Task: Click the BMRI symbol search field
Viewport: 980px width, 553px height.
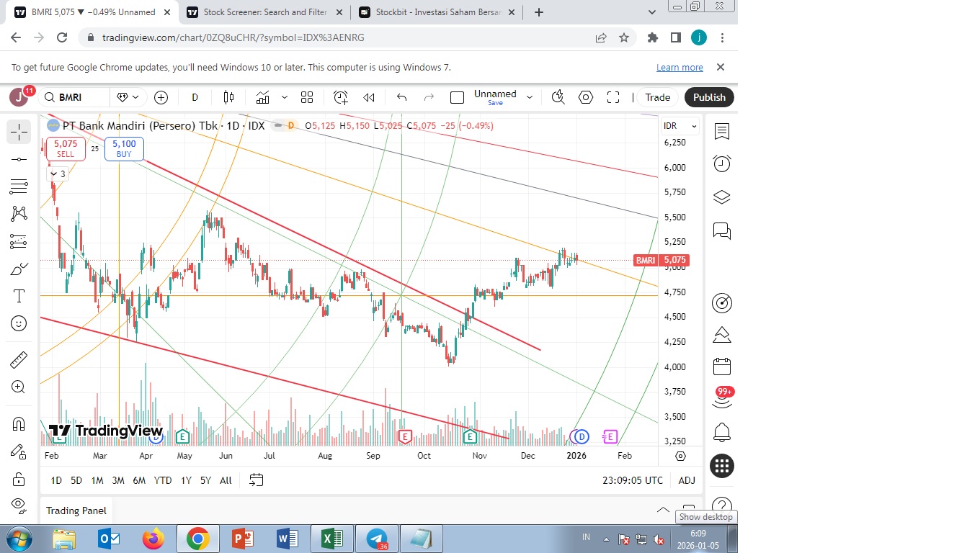Action: click(x=74, y=97)
